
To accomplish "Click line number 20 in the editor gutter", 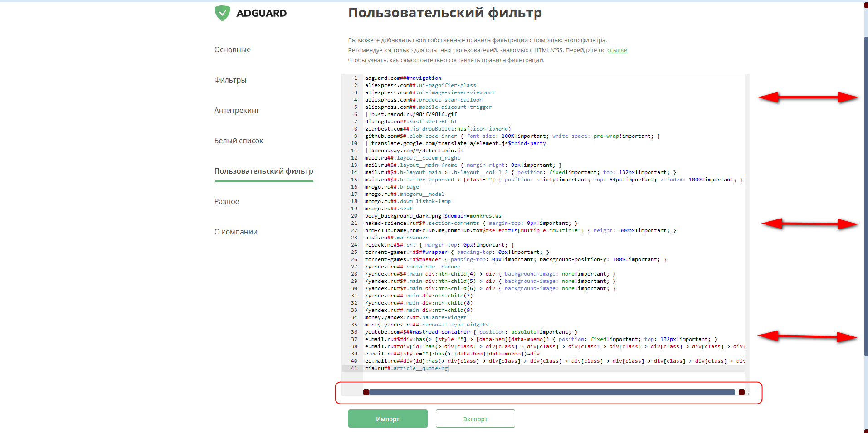I will pyautogui.click(x=354, y=216).
